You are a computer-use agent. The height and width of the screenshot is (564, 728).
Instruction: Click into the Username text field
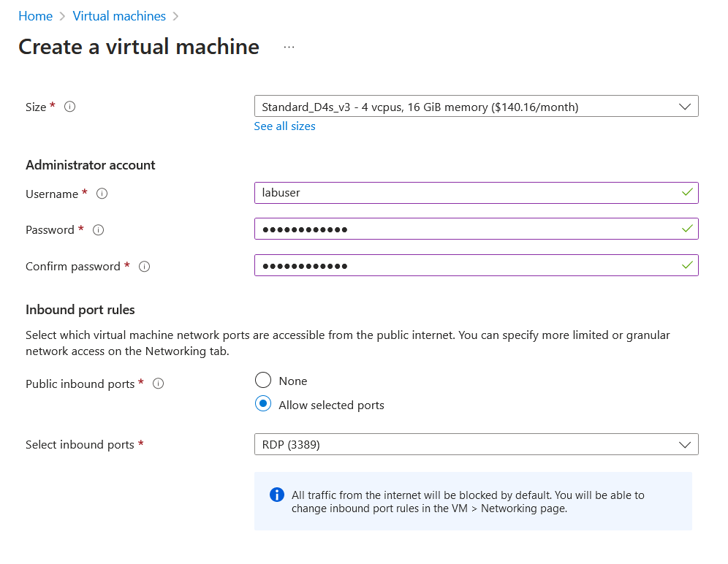click(x=468, y=193)
